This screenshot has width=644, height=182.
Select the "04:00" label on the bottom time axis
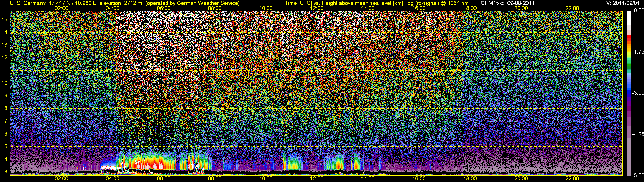(x=112, y=179)
